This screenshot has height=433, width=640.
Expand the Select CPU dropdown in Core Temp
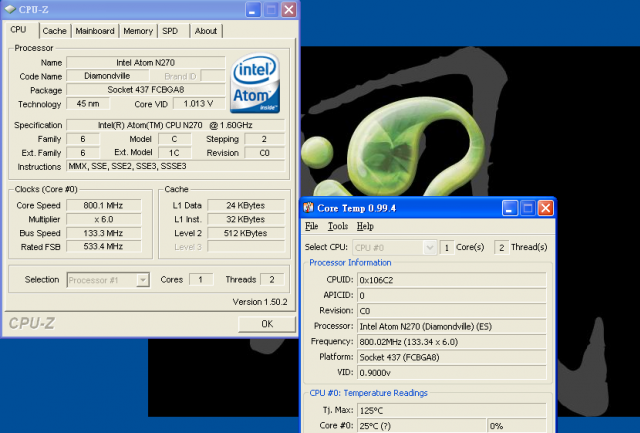395,247
